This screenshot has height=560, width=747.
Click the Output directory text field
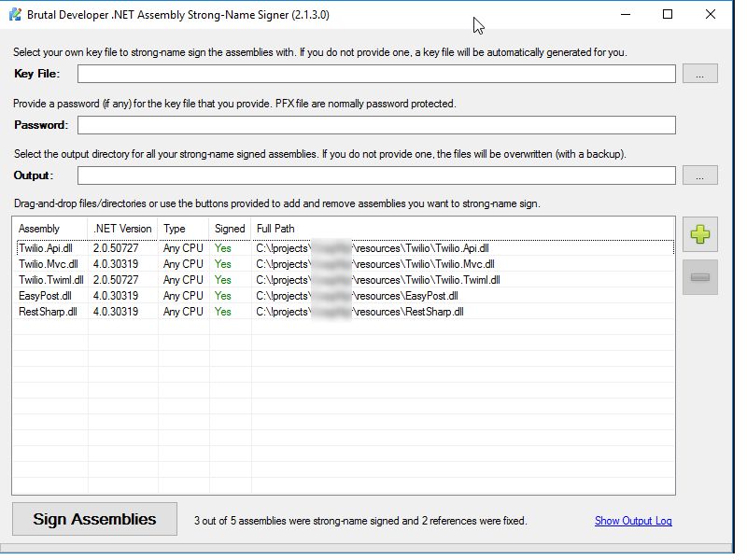click(x=373, y=175)
